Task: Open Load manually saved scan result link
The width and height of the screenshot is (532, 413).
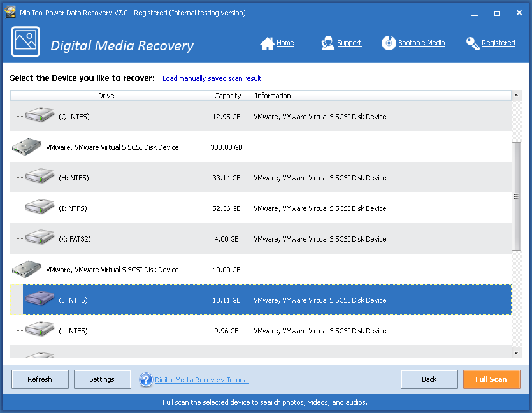Action: click(212, 78)
